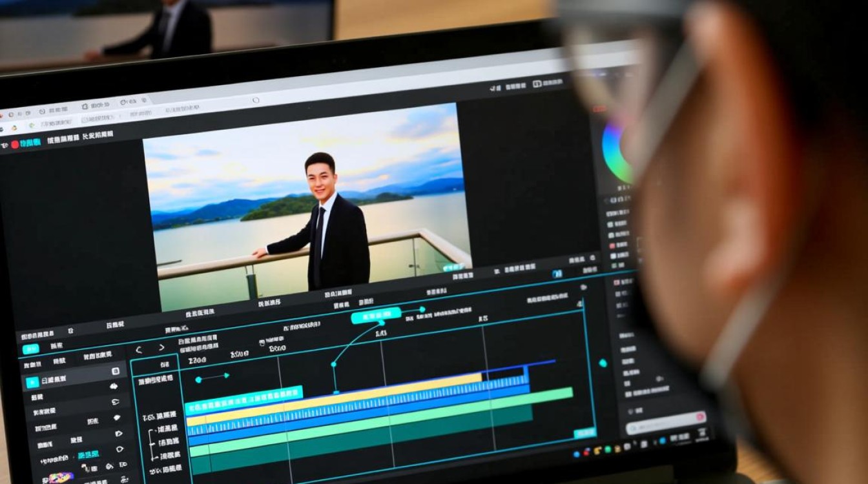This screenshot has width=868, height=484.
Task: Toggle the small blue switch below the preview
Action: coord(557,274)
